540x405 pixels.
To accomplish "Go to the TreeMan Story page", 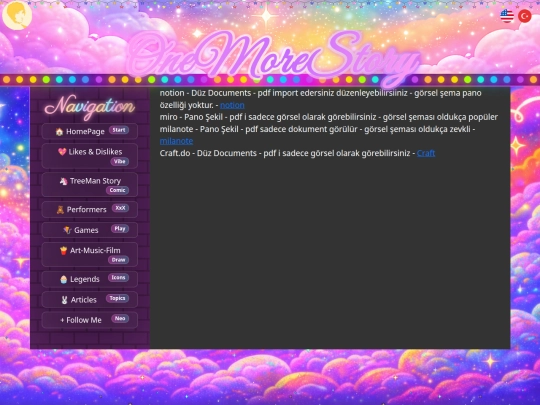I will pos(90,185).
